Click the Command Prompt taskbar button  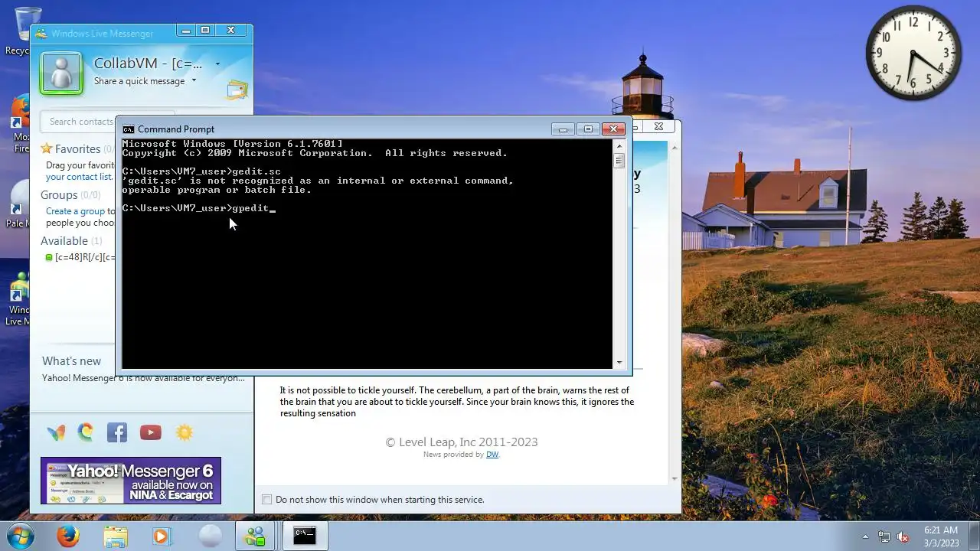(305, 536)
